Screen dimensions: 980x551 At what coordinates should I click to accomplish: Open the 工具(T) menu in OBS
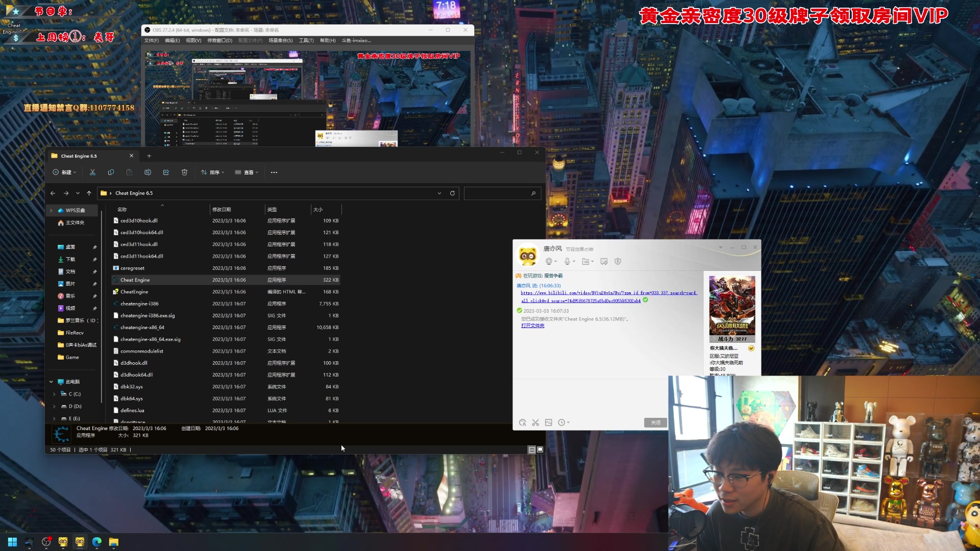(306, 40)
